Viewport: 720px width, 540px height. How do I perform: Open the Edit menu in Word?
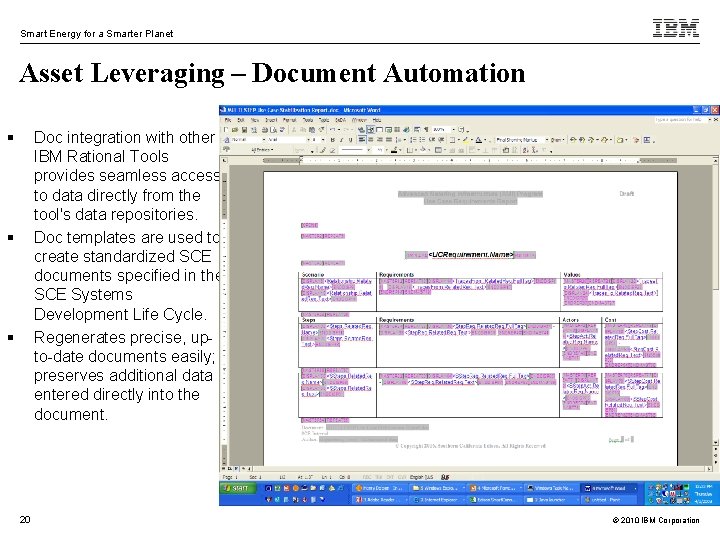click(241, 120)
